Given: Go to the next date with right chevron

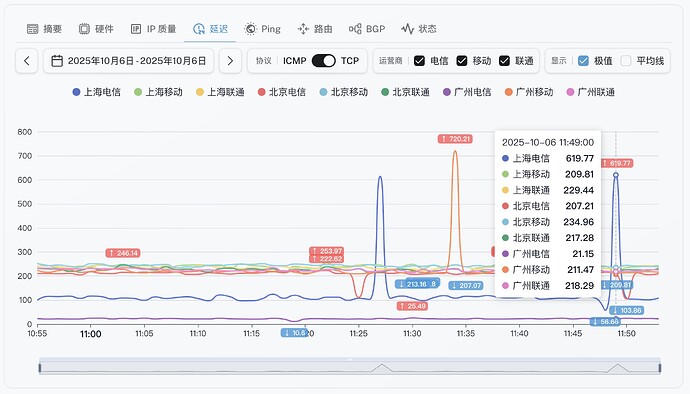Looking at the screenshot, I should click(230, 61).
